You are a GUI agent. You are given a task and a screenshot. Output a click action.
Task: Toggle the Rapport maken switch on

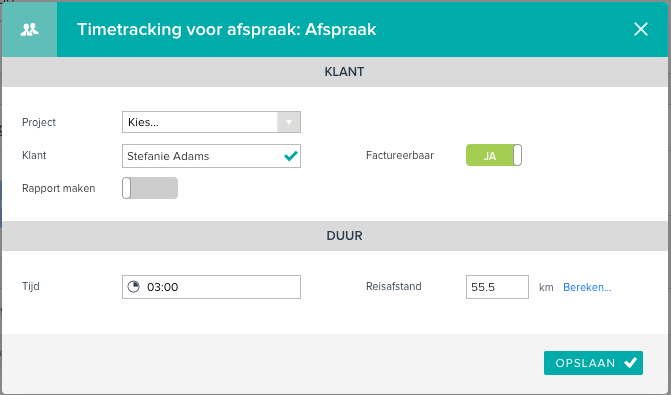(150, 188)
